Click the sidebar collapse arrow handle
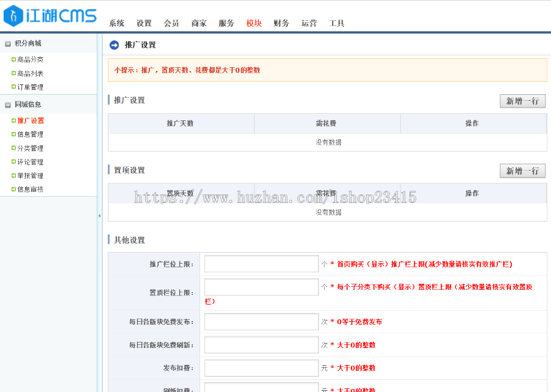This screenshot has width=551, height=392. click(99, 215)
